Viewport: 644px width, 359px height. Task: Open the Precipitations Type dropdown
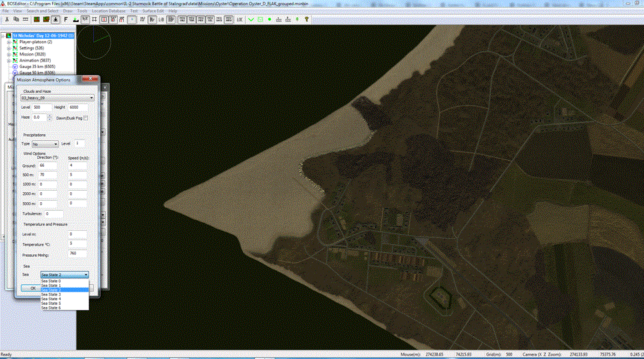45,144
